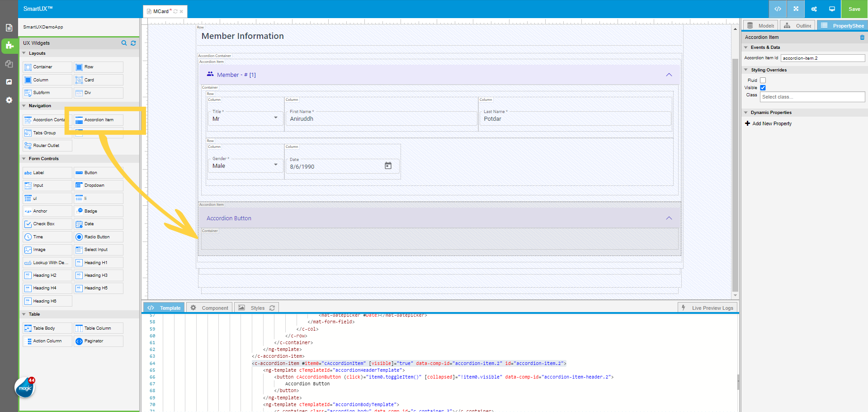This screenshot has height=412, width=868.
Task: Click the Save button
Action: click(854, 9)
